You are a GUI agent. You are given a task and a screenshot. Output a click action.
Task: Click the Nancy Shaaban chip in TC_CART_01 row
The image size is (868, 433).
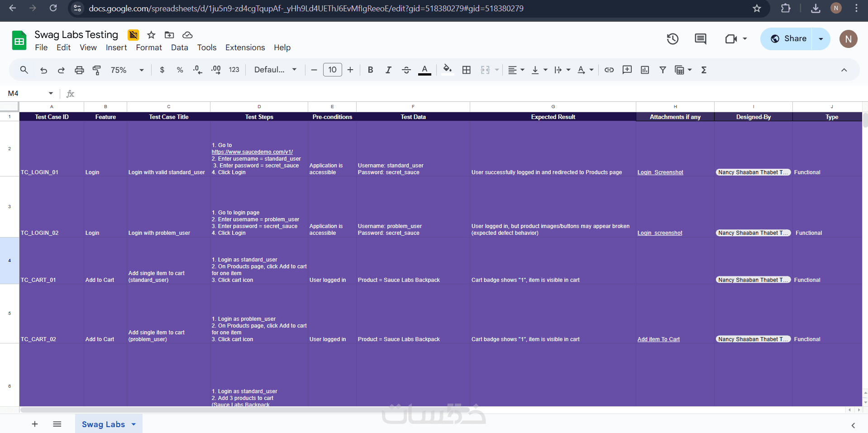[x=754, y=280]
